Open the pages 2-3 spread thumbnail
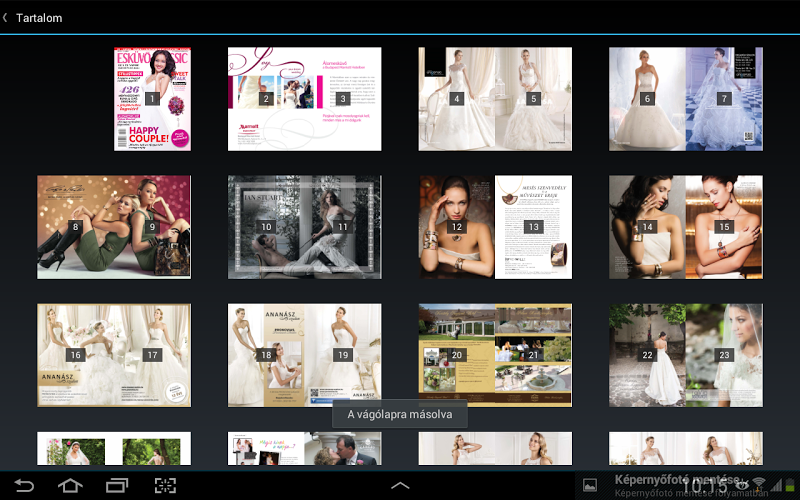This screenshot has height=500, width=800. [304, 99]
